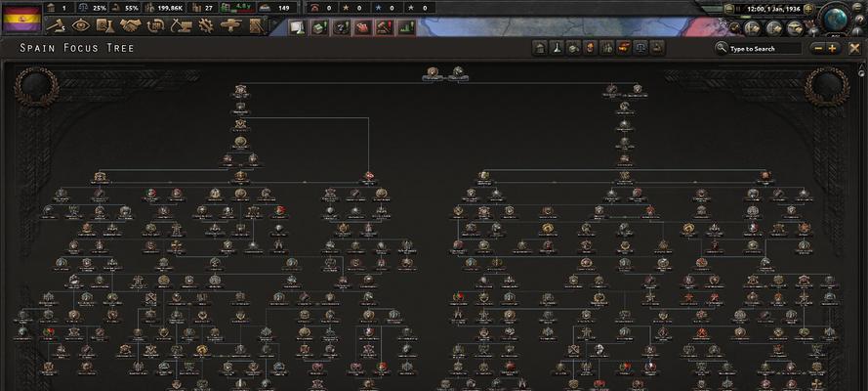Click the factories counter showing 27
Viewport: 868px width, 391px height.
coord(203,8)
